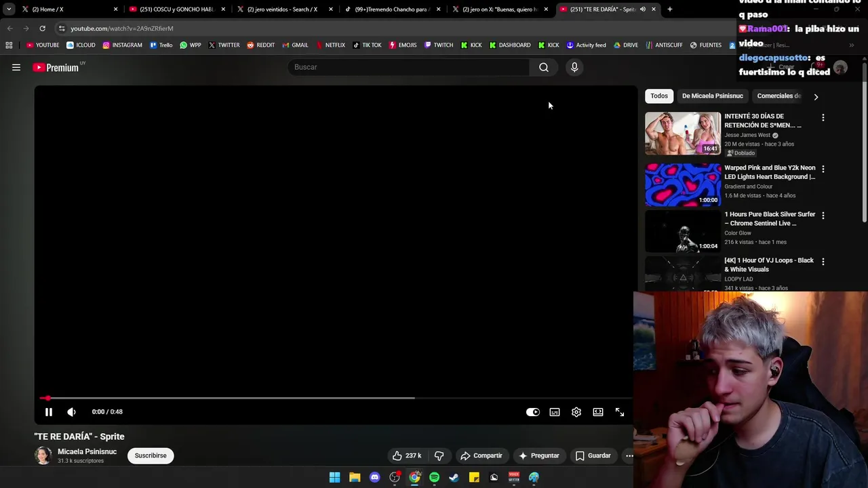Toggle the autoplay switch

click(x=533, y=411)
